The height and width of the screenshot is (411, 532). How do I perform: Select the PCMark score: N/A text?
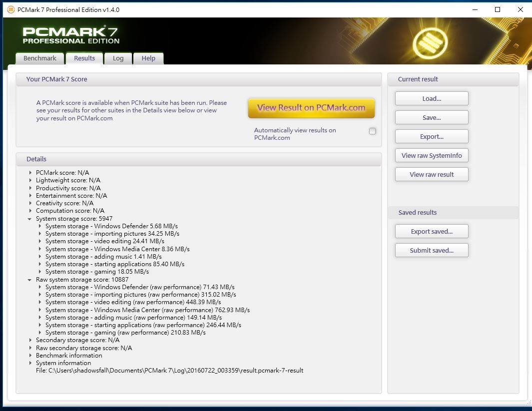tap(62, 173)
